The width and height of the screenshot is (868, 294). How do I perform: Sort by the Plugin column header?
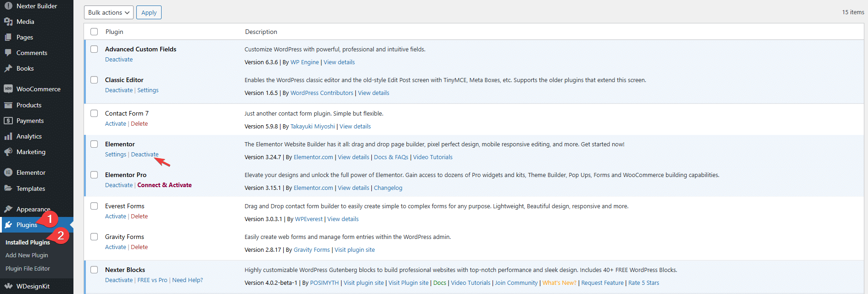point(114,32)
